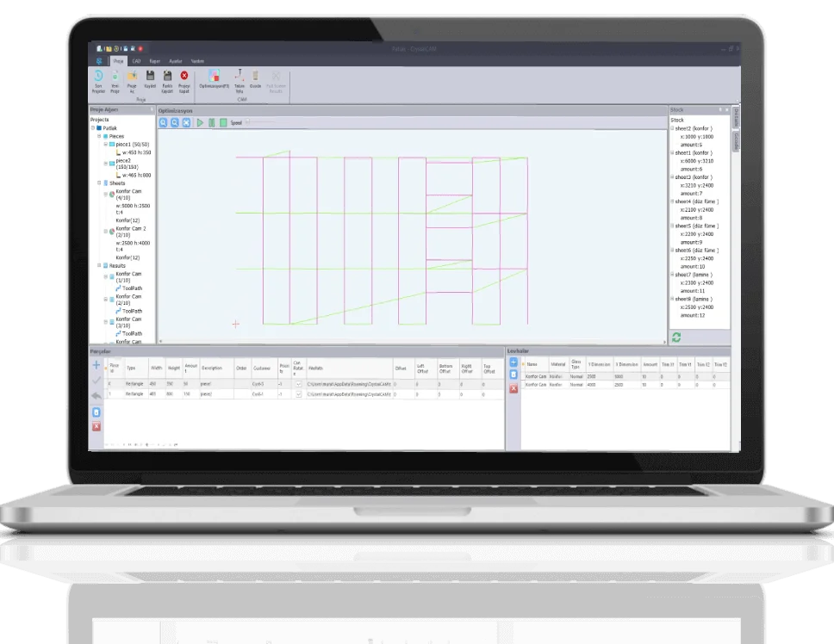This screenshot has width=834, height=644.
Task: Open the Ayarlar ribbon tab
Action: 175,61
